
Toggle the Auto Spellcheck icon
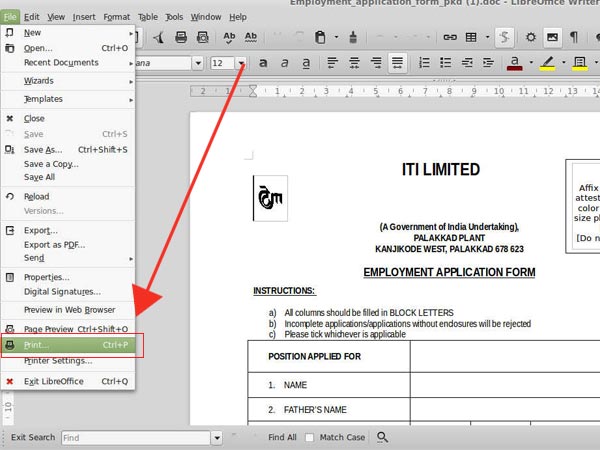[251, 37]
